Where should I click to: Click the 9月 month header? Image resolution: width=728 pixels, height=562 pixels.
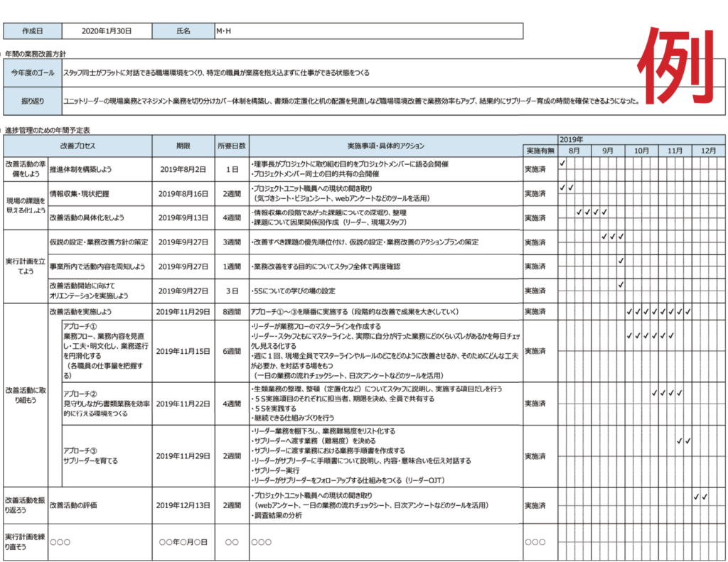point(608,151)
